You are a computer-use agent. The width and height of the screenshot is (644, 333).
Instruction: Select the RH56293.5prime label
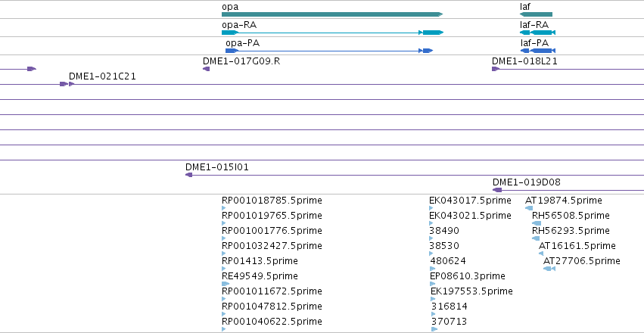(x=571, y=231)
